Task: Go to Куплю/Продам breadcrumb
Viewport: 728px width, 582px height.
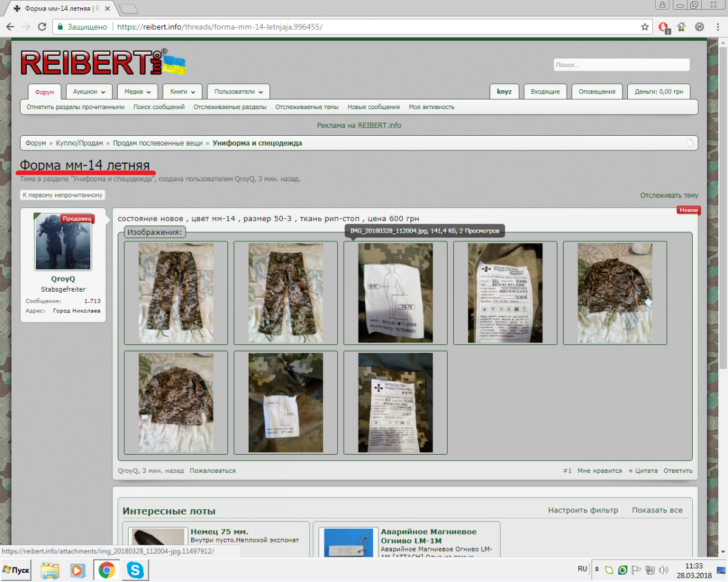Action: click(x=79, y=143)
